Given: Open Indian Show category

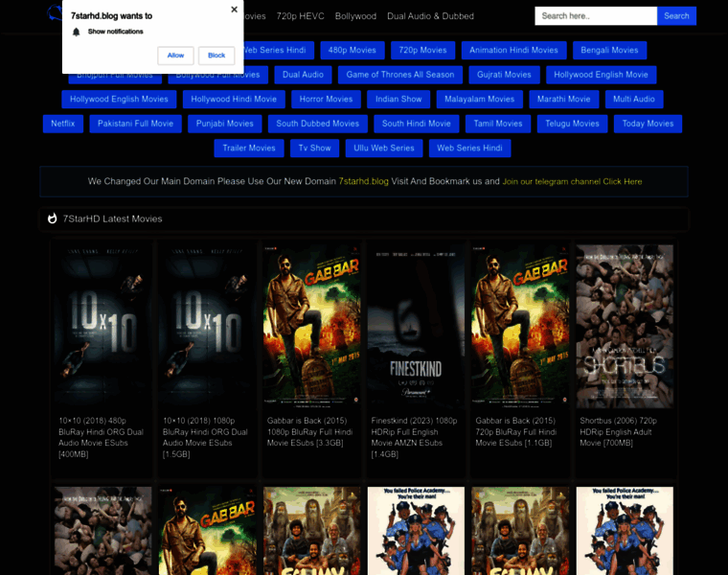Looking at the screenshot, I should click(x=398, y=100).
